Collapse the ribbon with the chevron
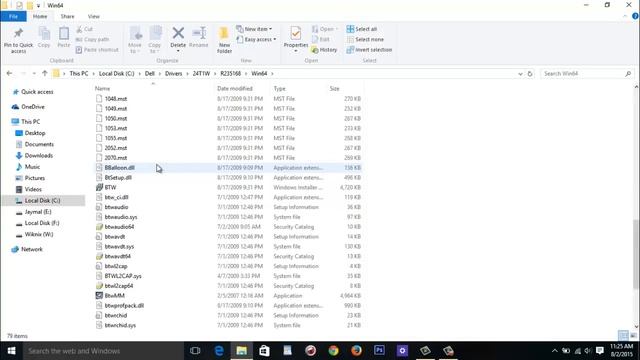This screenshot has height=360, width=640. coord(625,16)
